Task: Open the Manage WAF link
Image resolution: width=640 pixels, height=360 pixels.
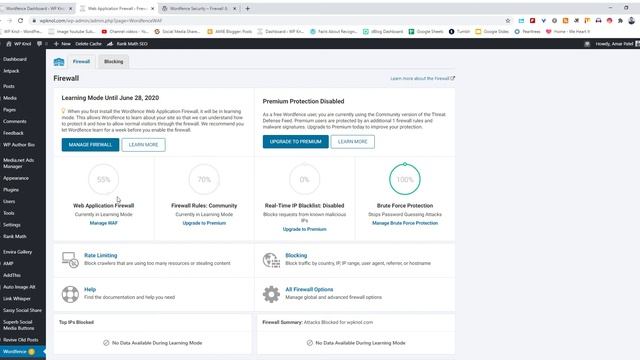Action: click(103, 223)
